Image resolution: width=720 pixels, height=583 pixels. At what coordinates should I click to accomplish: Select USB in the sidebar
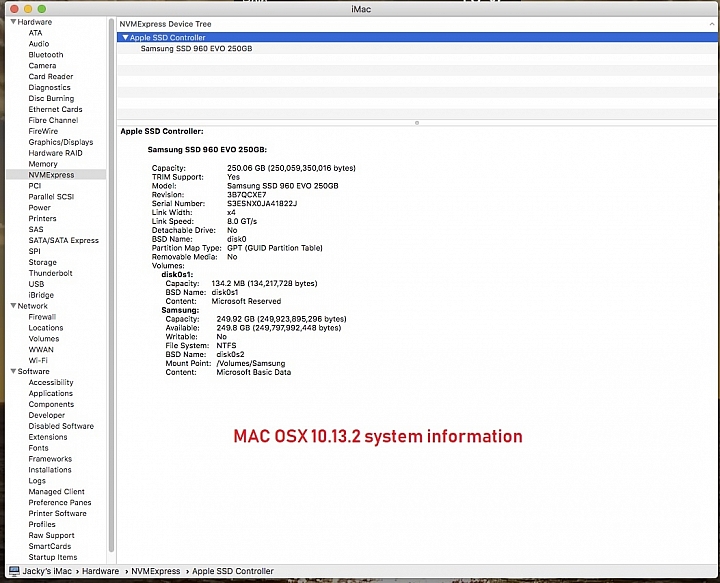click(x=36, y=284)
